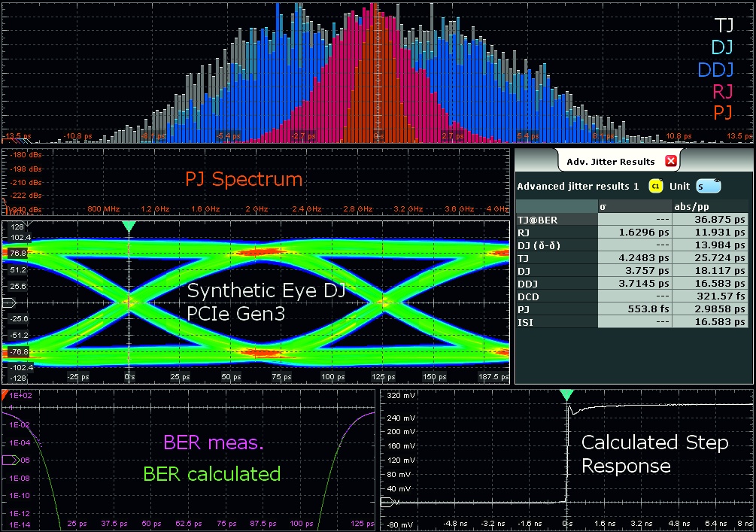The width and height of the screenshot is (756, 532).
Task: Select the zero-level marker left of eye diagram
Action: coord(10,303)
